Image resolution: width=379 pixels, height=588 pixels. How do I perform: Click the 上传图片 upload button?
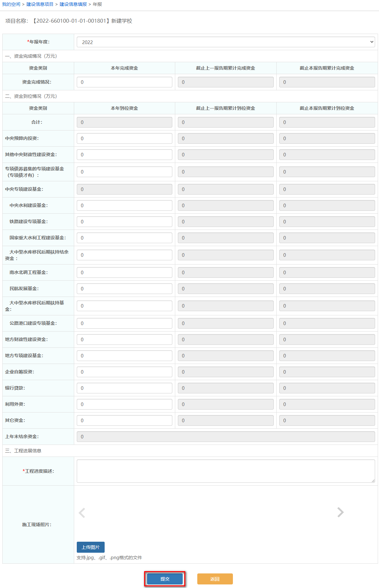[x=91, y=547]
